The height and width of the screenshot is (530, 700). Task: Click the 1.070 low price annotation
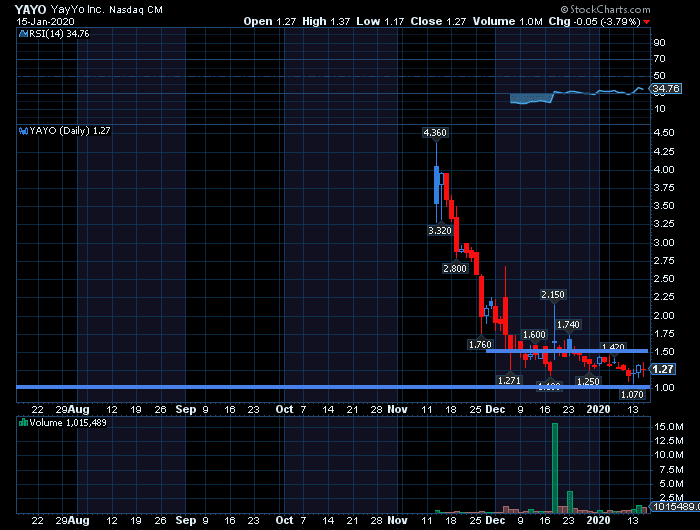pyautogui.click(x=632, y=395)
